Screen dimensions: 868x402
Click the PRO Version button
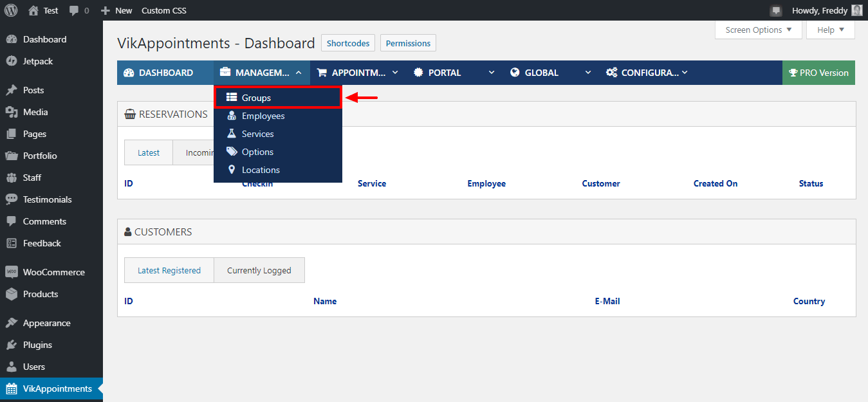point(818,73)
